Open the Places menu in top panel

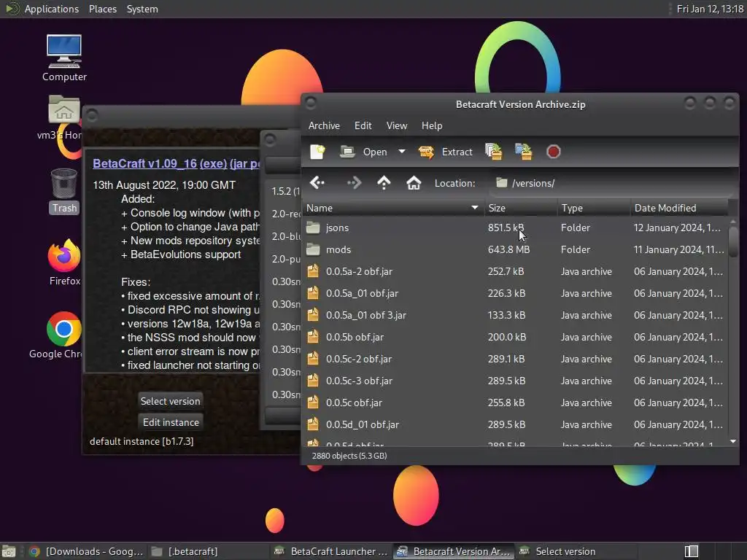pyautogui.click(x=102, y=9)
